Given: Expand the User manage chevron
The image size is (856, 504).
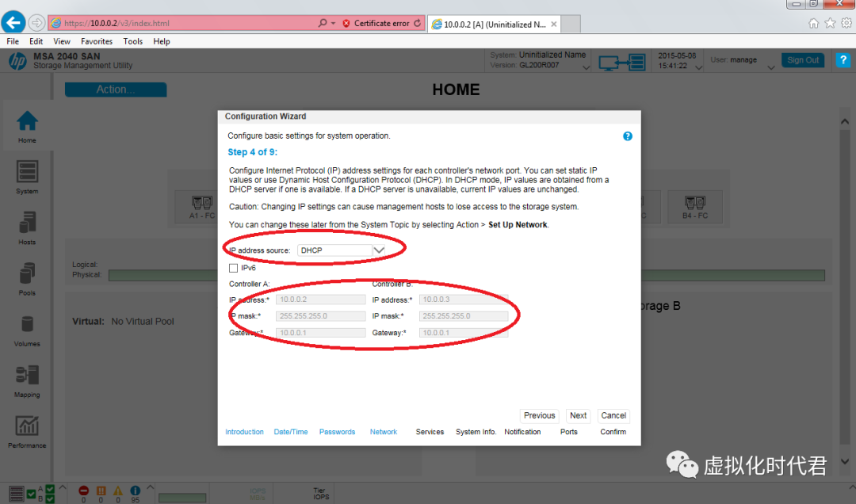Looking at the screenshot, I should tap(771, 68).
